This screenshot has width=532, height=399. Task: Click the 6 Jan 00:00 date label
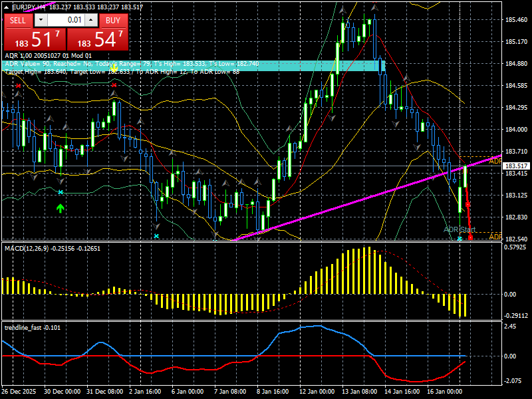click(x=188, y=391)
